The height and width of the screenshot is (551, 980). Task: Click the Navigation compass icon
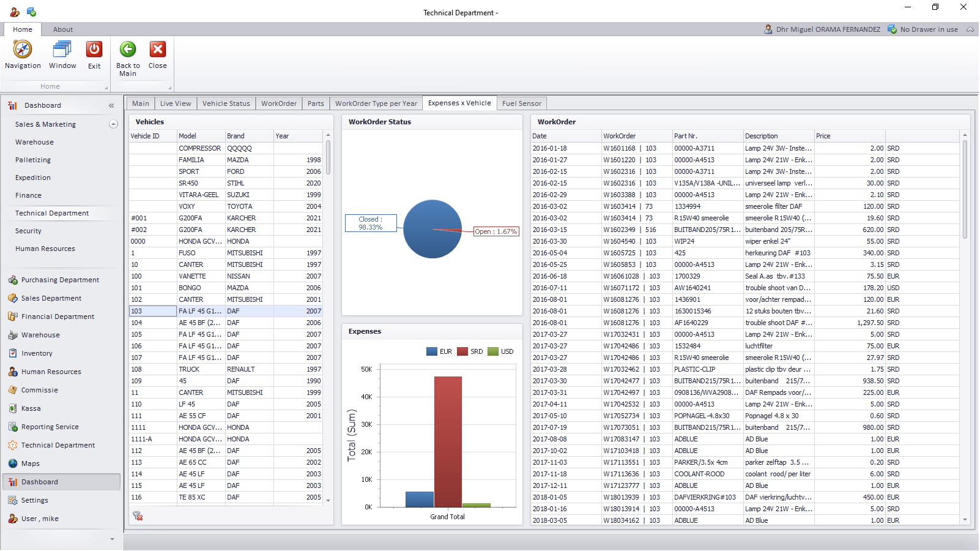(x=23, y=50)
